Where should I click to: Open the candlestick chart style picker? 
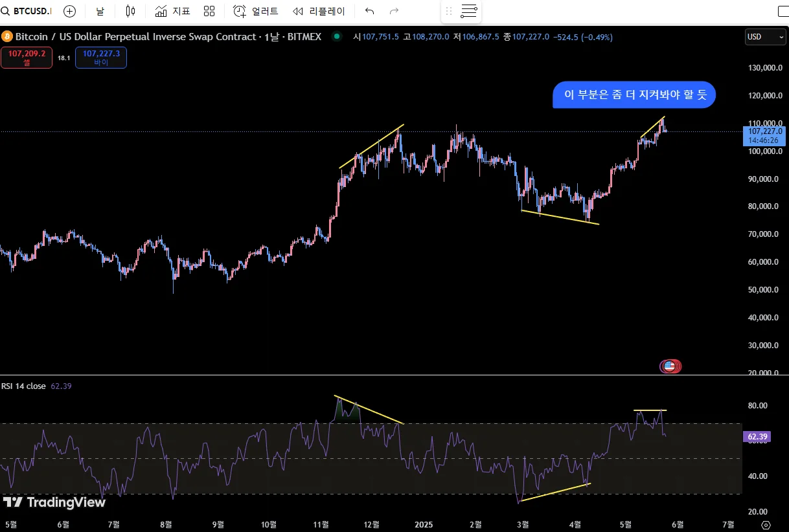coord(131,11)
